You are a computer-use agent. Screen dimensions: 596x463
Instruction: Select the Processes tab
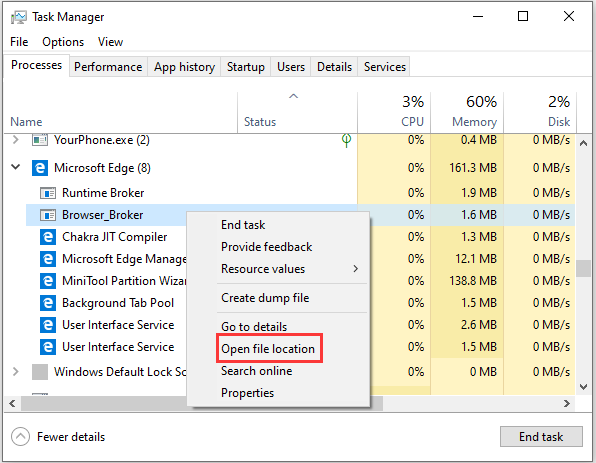tap(36, 65)
